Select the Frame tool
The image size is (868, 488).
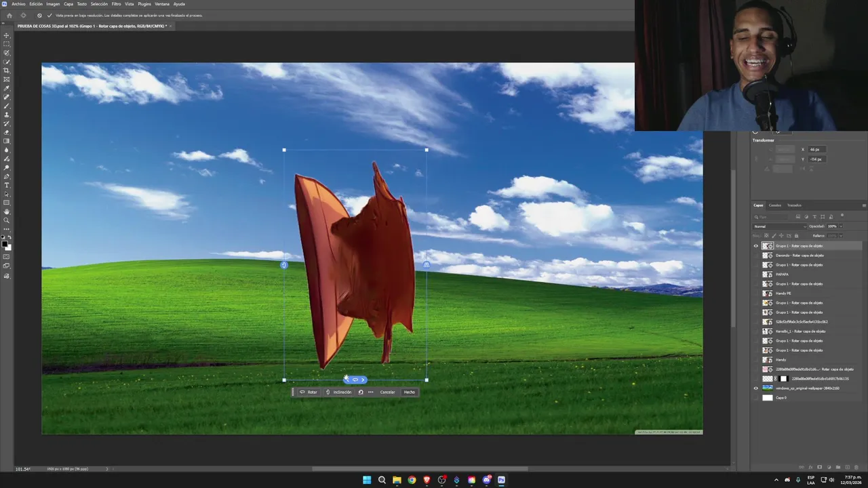[7, 79]
